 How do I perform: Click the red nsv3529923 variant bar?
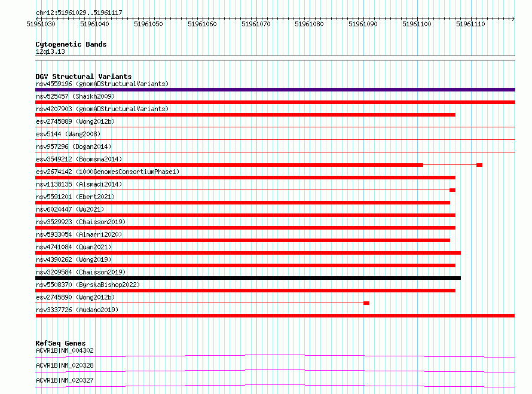[x=245, y=228]
